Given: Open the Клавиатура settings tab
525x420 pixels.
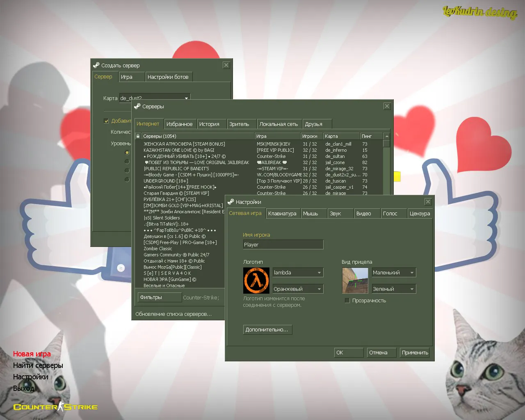Looking at the screenshot, I should (x=283, y=213).
